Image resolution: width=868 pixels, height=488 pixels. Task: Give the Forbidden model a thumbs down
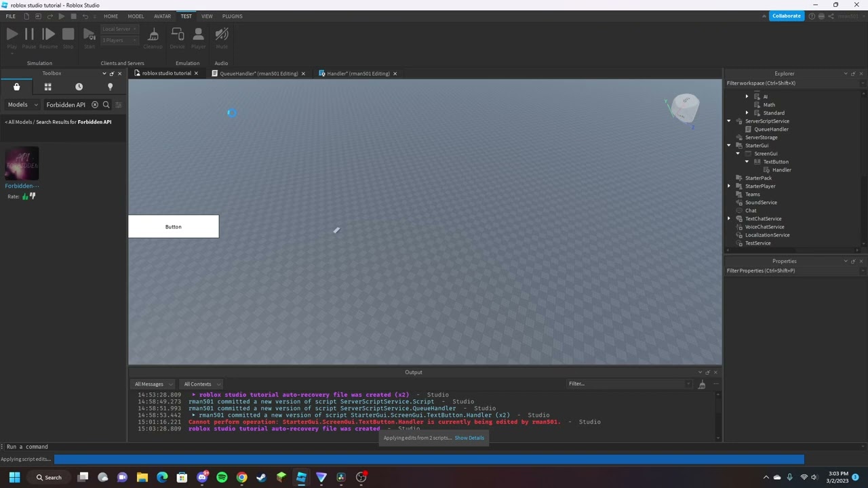pos(33,197)
